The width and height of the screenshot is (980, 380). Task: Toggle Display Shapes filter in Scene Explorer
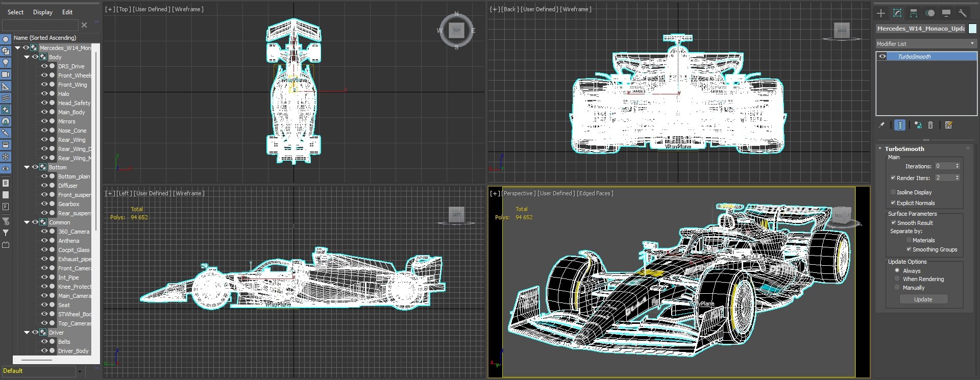pos(6,51)
